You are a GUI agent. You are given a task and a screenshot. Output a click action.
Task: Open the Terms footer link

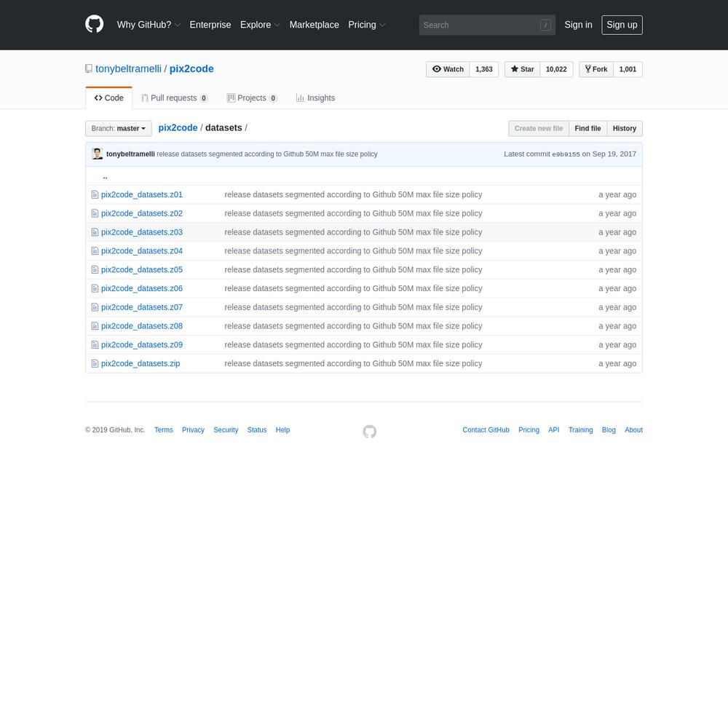coord(163,430)
